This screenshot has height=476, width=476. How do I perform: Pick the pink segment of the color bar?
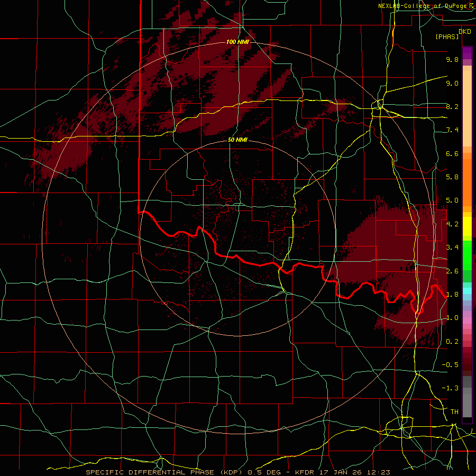point(467,321)
